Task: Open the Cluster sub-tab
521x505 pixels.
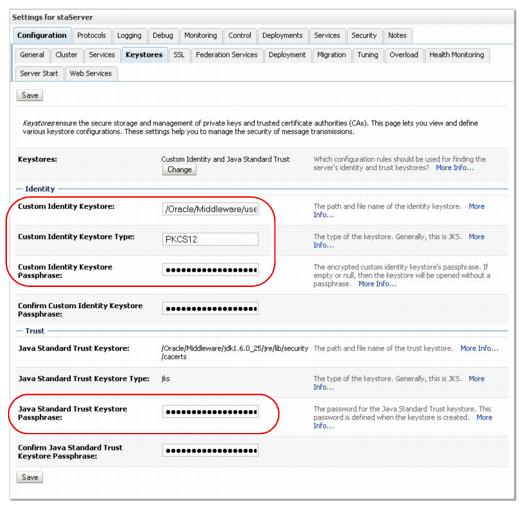Action: click(66, 55)
